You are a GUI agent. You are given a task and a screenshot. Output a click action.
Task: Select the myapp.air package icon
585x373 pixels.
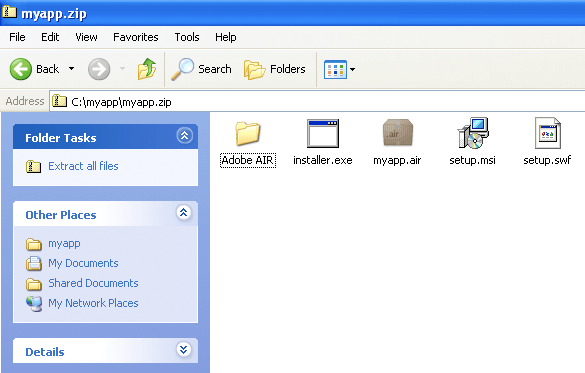398,132
